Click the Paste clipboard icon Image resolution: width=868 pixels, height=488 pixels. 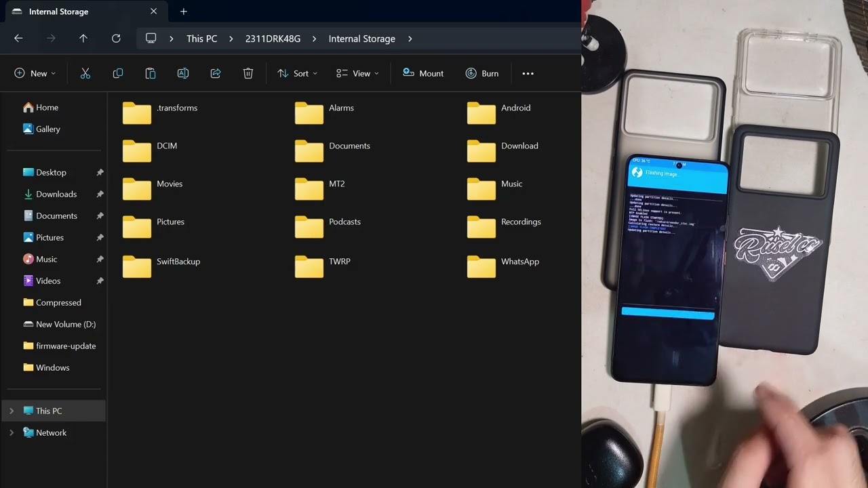(151, 73)
